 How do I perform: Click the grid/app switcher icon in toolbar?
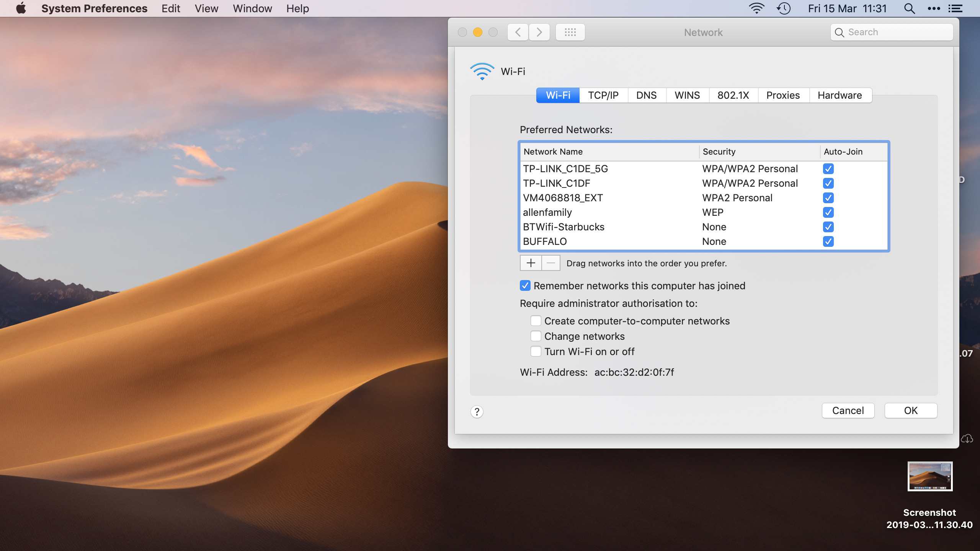click(569, 32)
